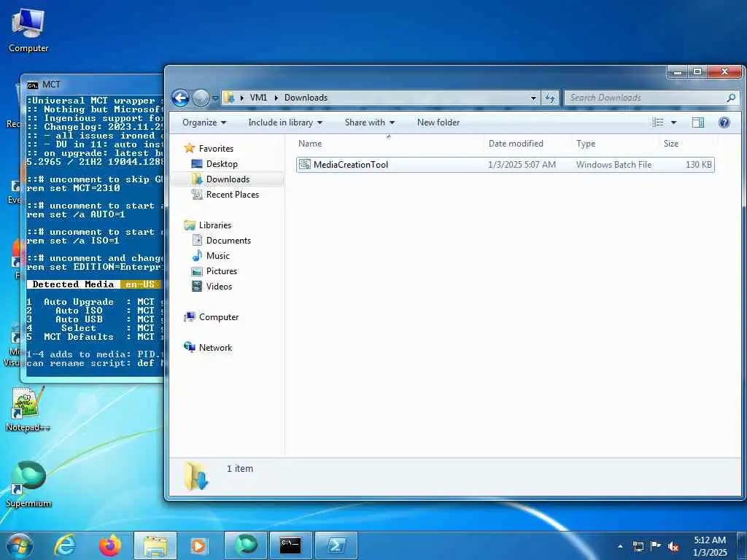Select Network in the navigation pane
The width and height of the screenshot is (747, 560).
(x=215, y=348)
